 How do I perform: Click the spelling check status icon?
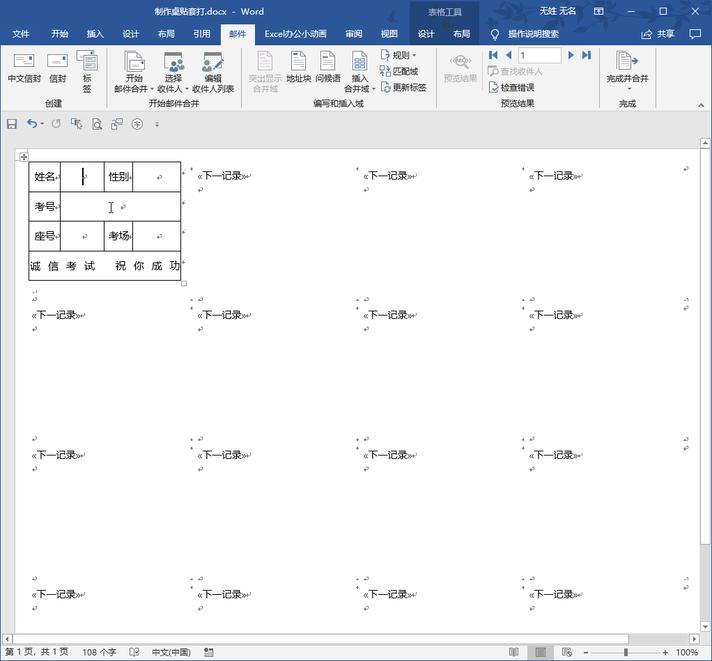coord(134,652)
